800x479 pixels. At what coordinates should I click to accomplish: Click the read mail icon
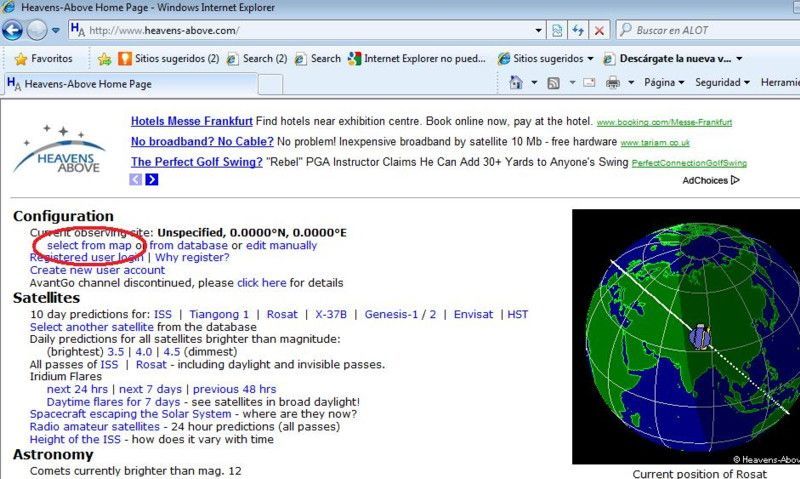(x=589, y=83)
